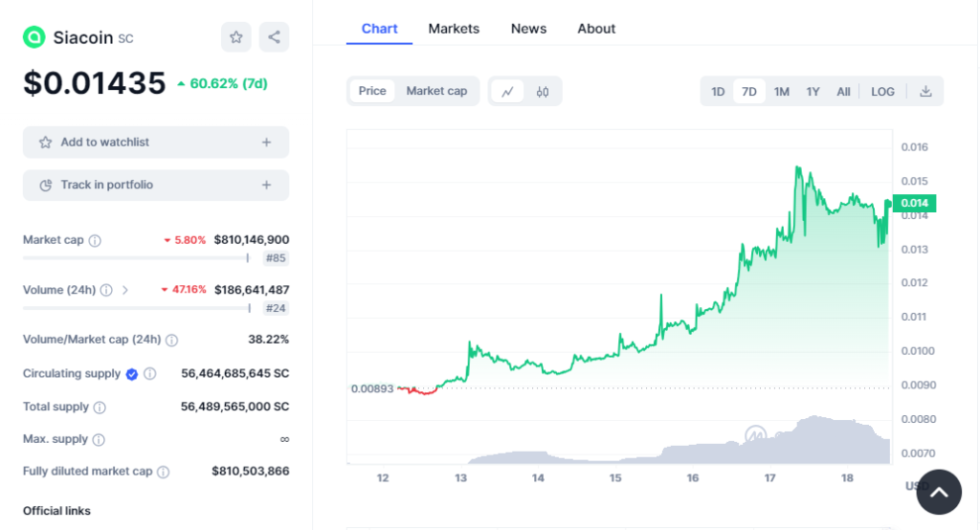
Task: Open Volume/Market cap (24h) info icon
Action: 172,340
